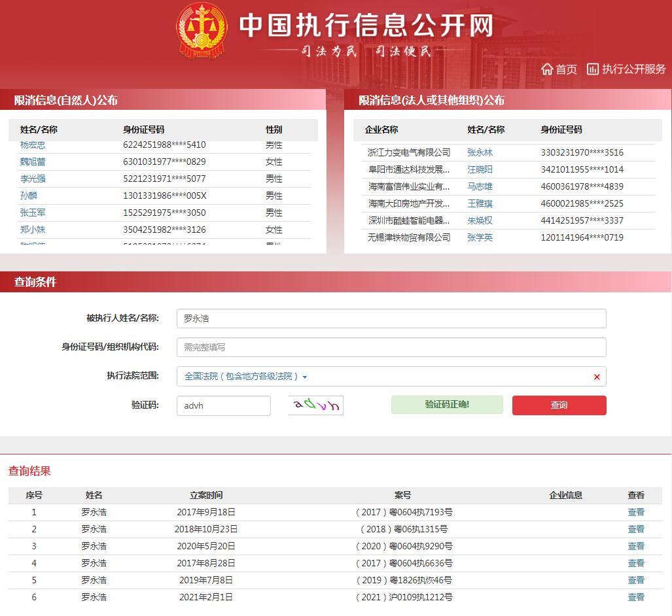Click the 验证码 input with advh
Screen dimensions: 672x616
coord(223,405)
